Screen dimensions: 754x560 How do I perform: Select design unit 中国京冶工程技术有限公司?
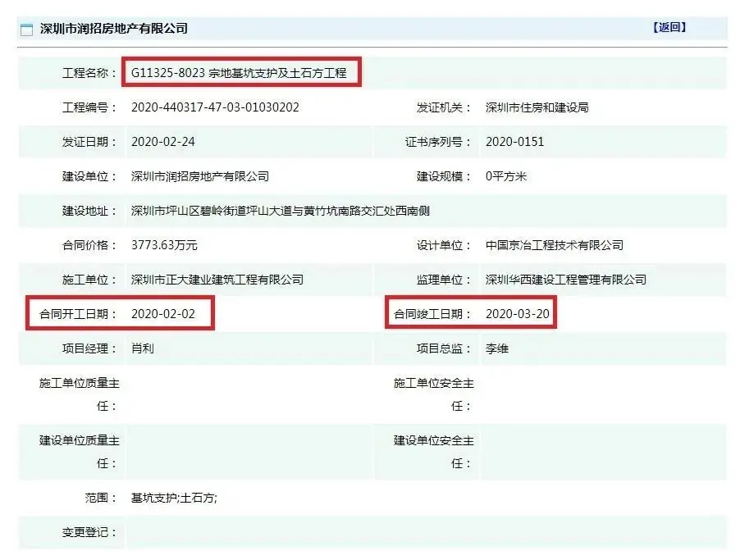pyautogui.click(x=555, y=245)
